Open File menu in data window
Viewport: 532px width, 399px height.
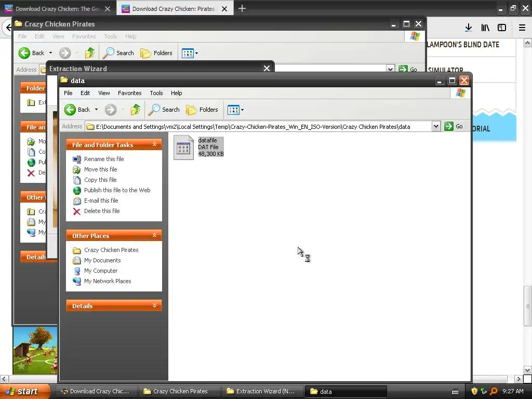click(68, 93)
